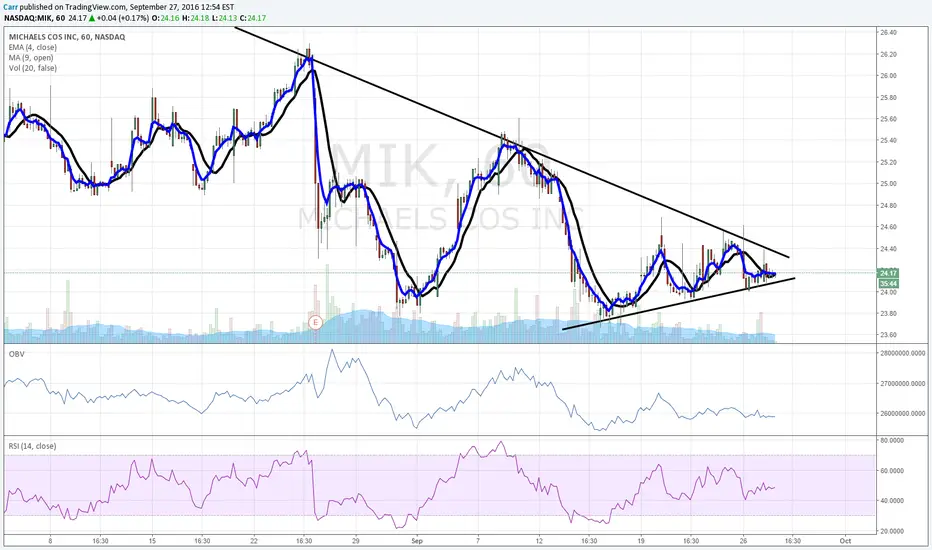Click the 40.0000 RSI axis label
932x550 pixels.
click(x=892, y=501)
